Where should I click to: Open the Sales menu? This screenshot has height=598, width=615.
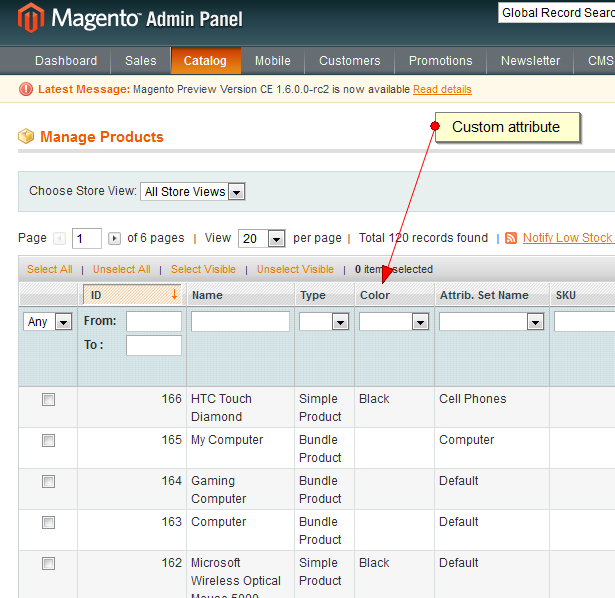141,61
